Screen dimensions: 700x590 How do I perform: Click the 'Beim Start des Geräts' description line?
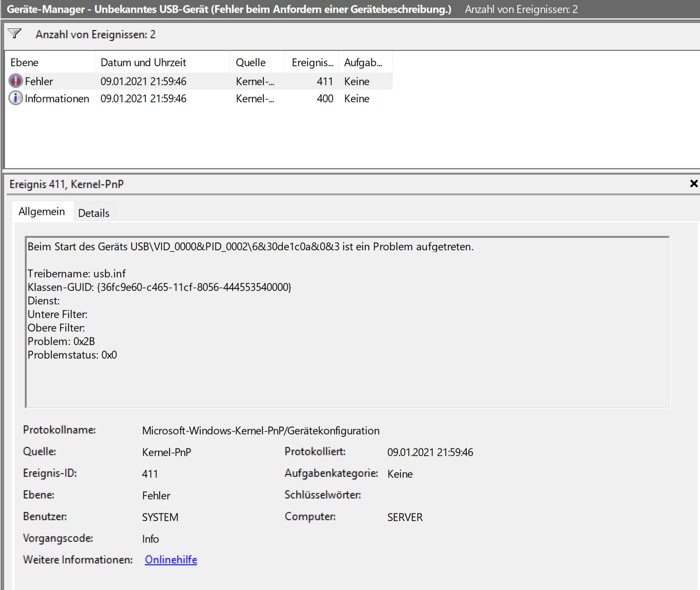(x=251, y=246)
